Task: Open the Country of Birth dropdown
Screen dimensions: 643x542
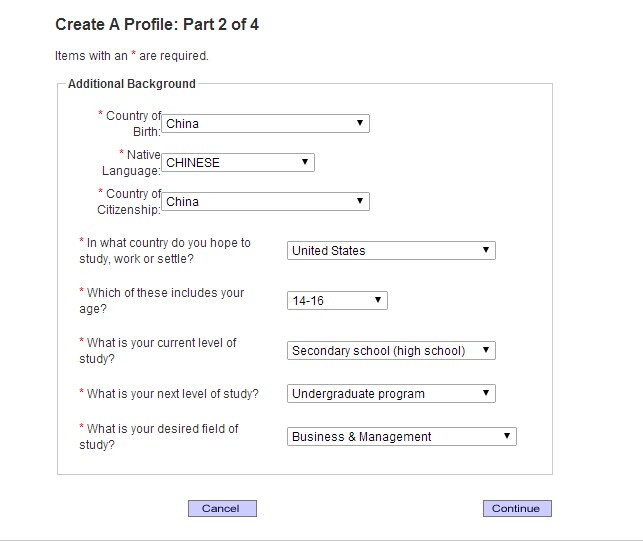Action: coord(265,123)
